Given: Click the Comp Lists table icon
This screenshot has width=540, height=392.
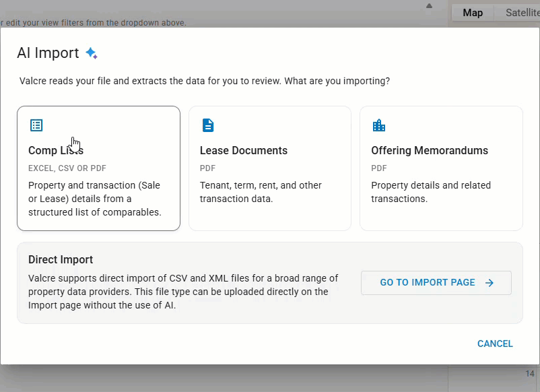Looking at the screenshot, I should (x=36, y=125).
